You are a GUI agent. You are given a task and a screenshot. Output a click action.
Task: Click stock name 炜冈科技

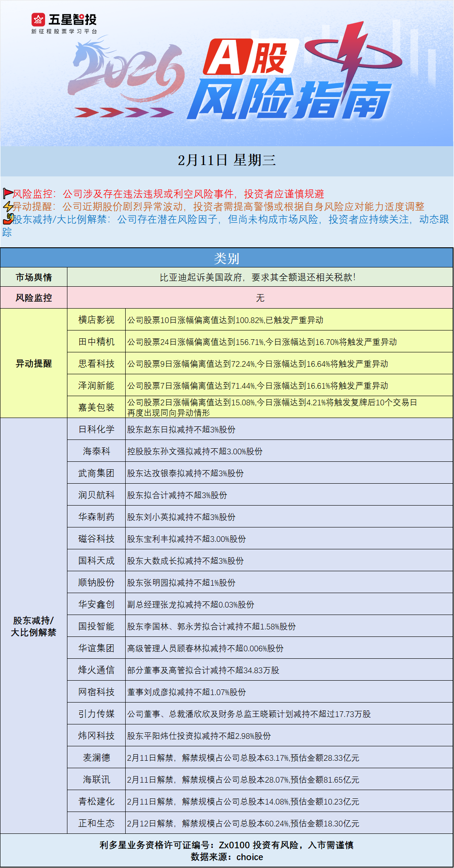[x=96, y=736]
